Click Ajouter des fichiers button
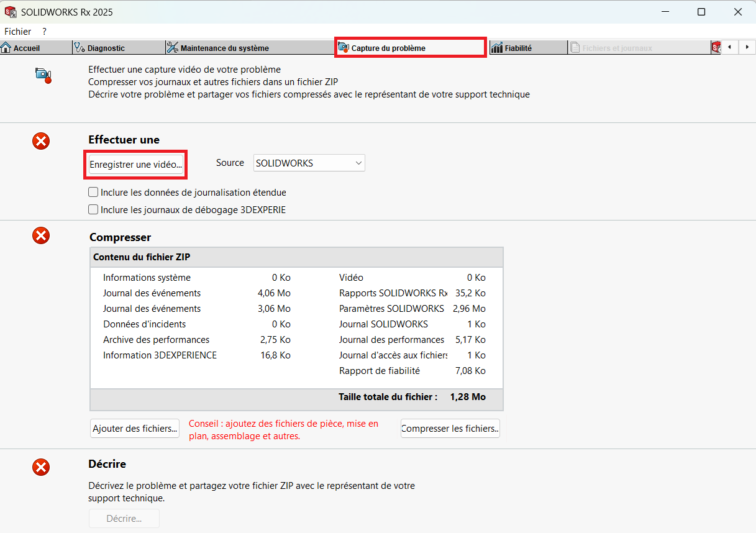The height and width of the screenshot is (533, 756). click(135, 428)
